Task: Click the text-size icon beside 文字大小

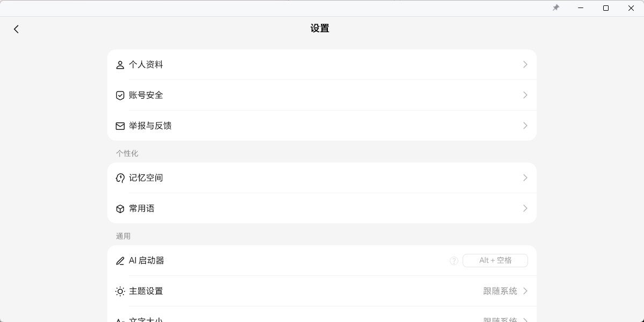Action: [x=120, y=319]
